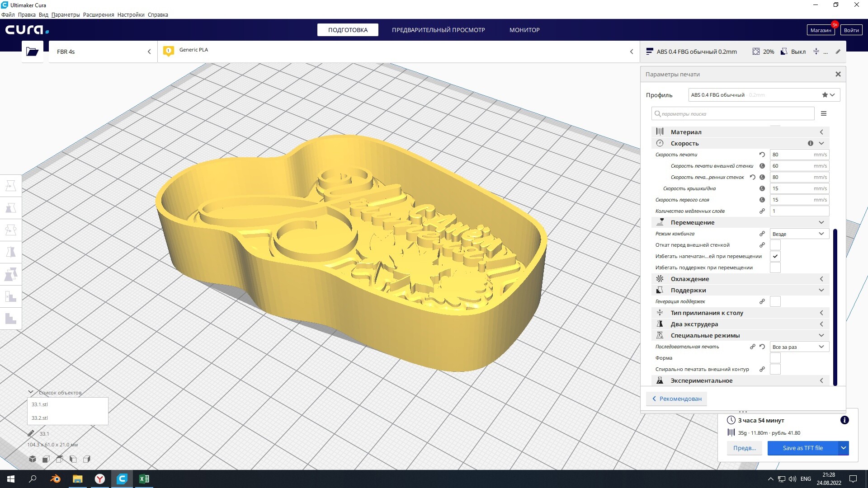Click the 3D view cube icon

coord(33,459)
